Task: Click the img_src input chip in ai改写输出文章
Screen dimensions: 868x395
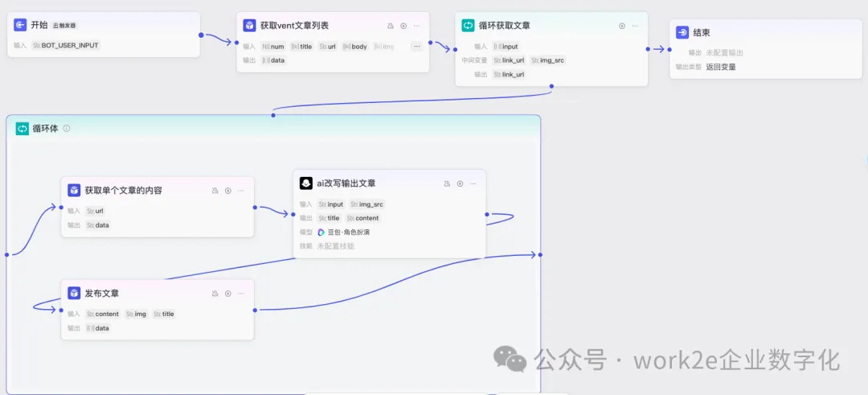Action: pos(366,204)
